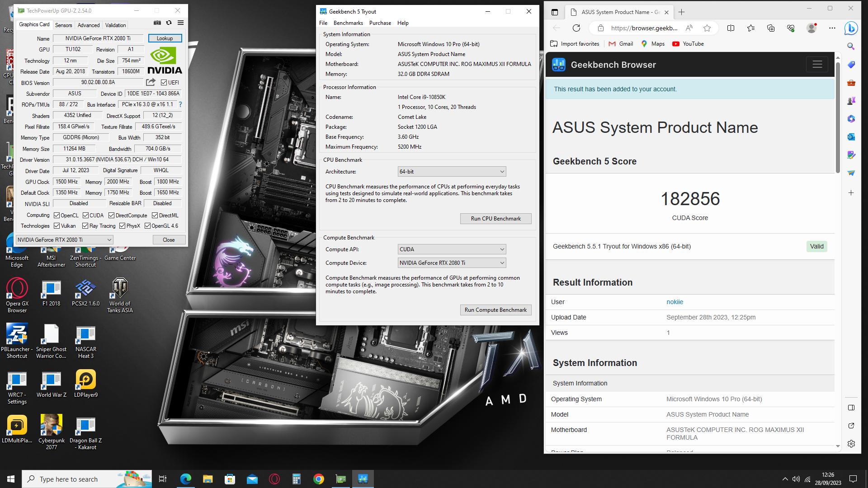The height and width of the screenshot is (488, 868).
Task: Open Cyberpunk 2077 desktop icon
Action: point(51,432)
